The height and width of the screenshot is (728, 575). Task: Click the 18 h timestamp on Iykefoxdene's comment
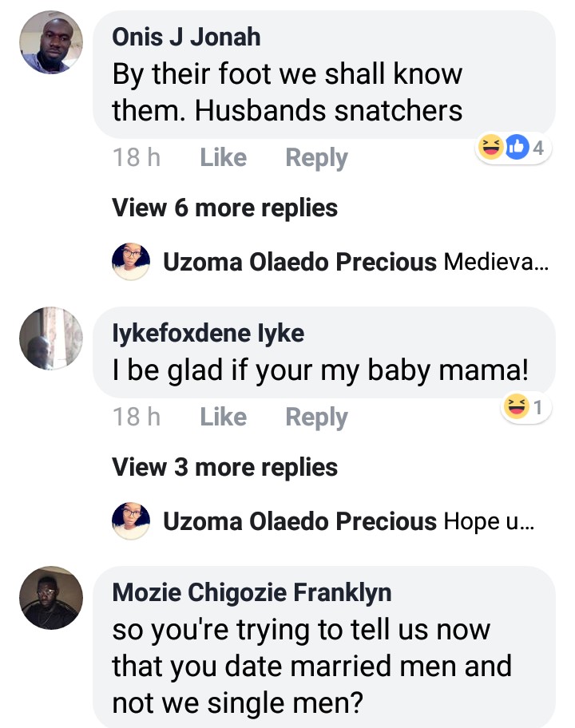pyautogui.click(x=137, y=417)
